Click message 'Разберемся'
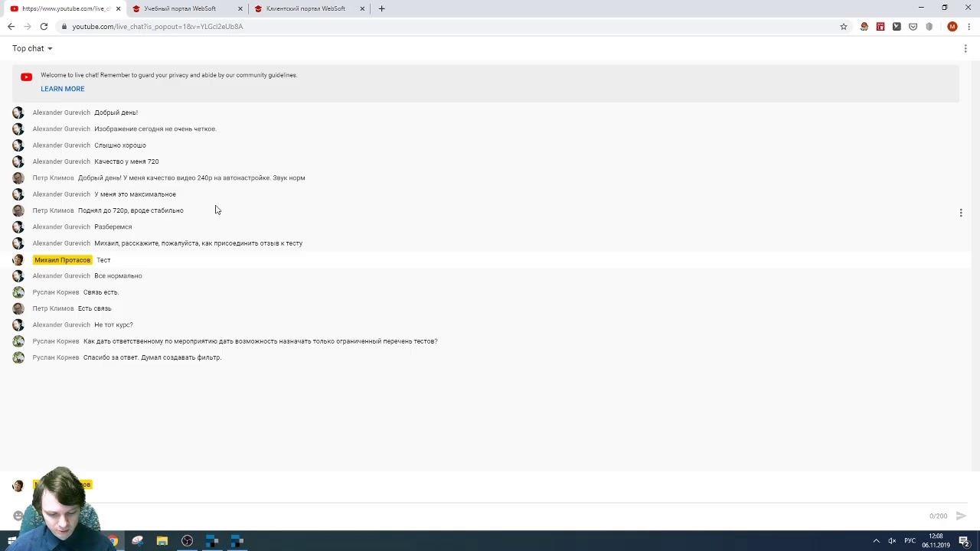 point(113,227)
